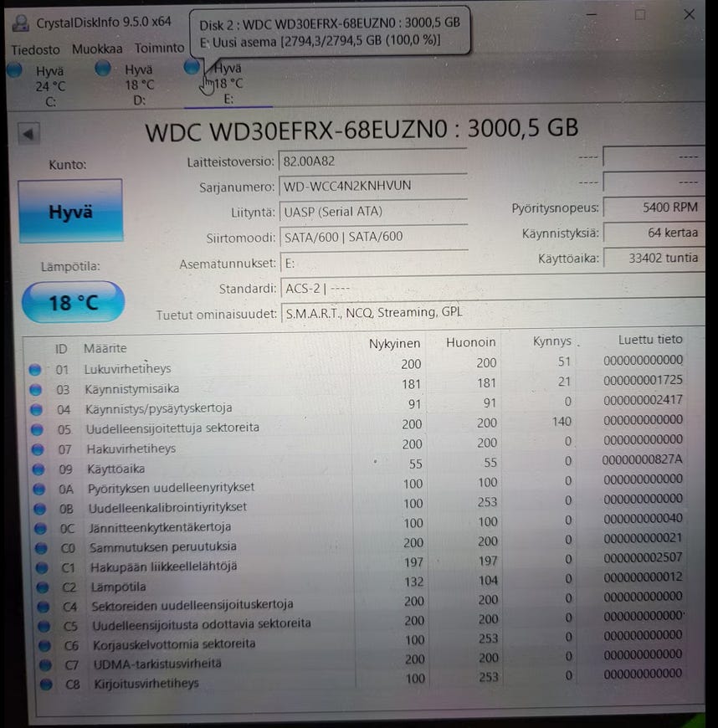
Task: Switch to disk E: tab
Action: pyautogui.click(x=228, y=84)
